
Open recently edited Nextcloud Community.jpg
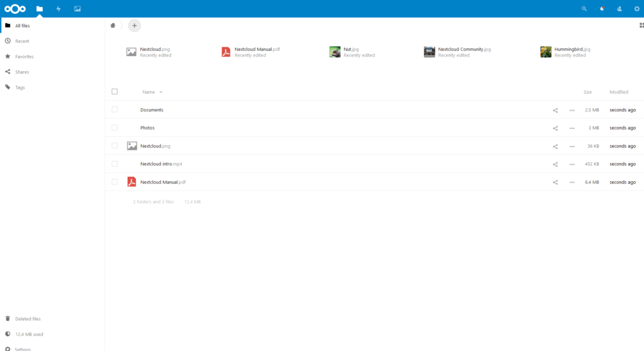click(x=457, y=52)
